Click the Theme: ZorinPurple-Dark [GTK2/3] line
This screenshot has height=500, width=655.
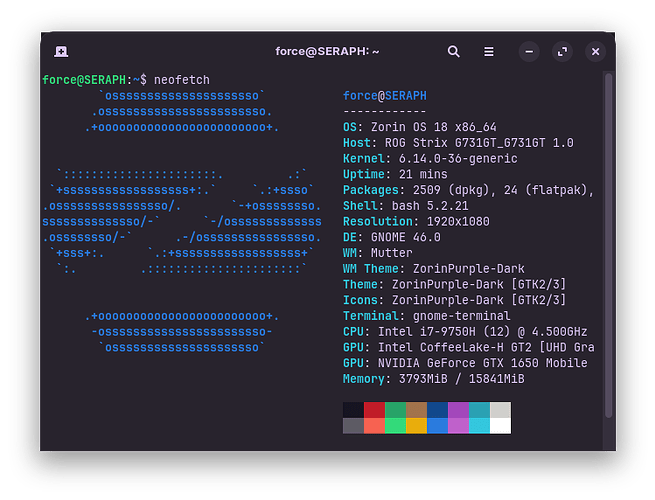click(454, 284)
